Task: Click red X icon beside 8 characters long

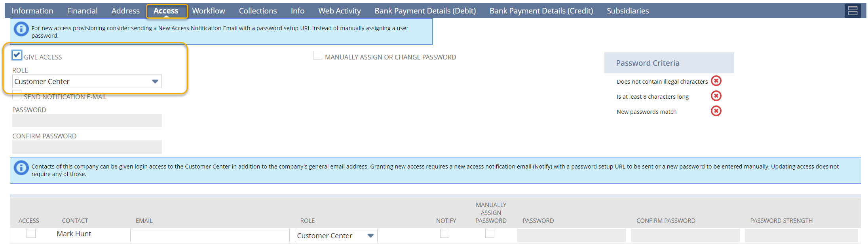Action: click(716, 96)
